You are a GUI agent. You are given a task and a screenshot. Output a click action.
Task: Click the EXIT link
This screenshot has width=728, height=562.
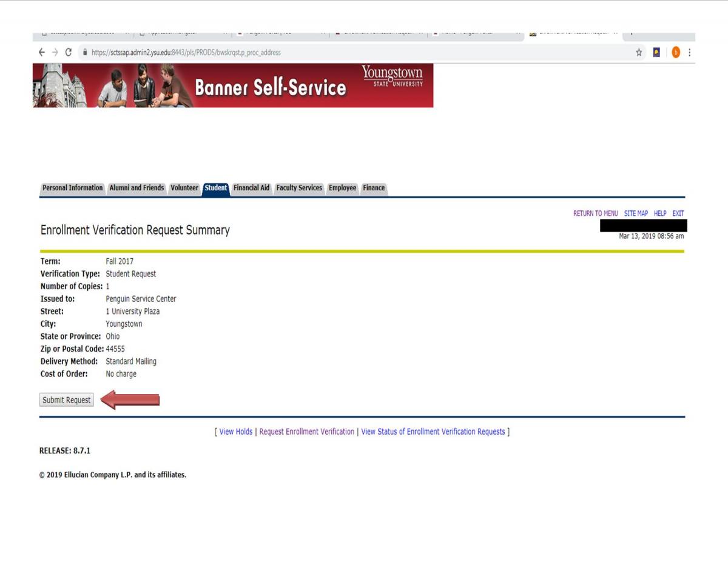coord(678,213)
